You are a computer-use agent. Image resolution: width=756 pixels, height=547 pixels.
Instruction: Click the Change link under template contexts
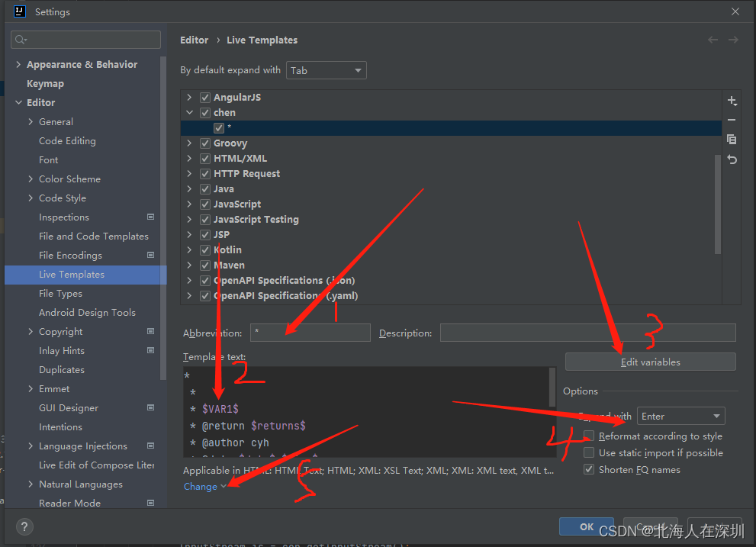[x=200, y=486]
